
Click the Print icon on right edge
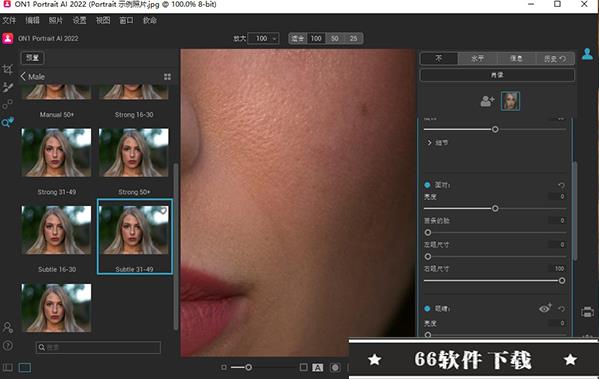pos(587,312)
